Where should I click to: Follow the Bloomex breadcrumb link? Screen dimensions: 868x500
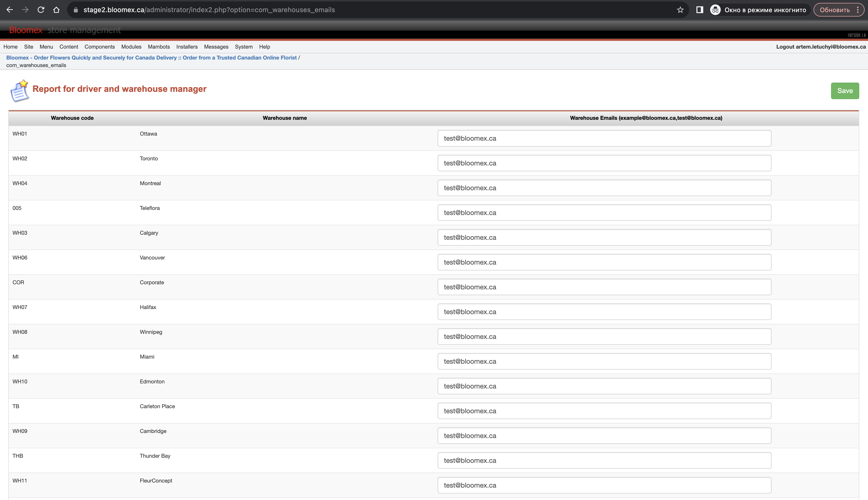click(x=151, y=58)
